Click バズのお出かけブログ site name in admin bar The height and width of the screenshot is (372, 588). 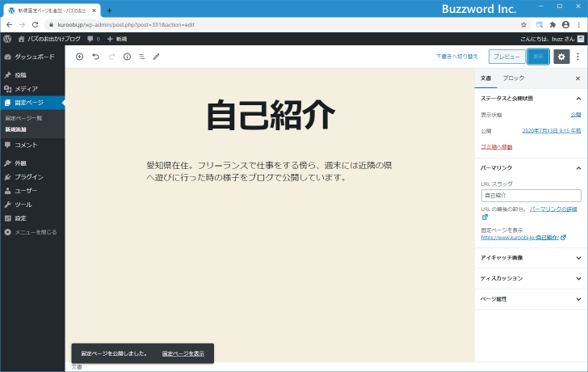click(x=49, y=39)
